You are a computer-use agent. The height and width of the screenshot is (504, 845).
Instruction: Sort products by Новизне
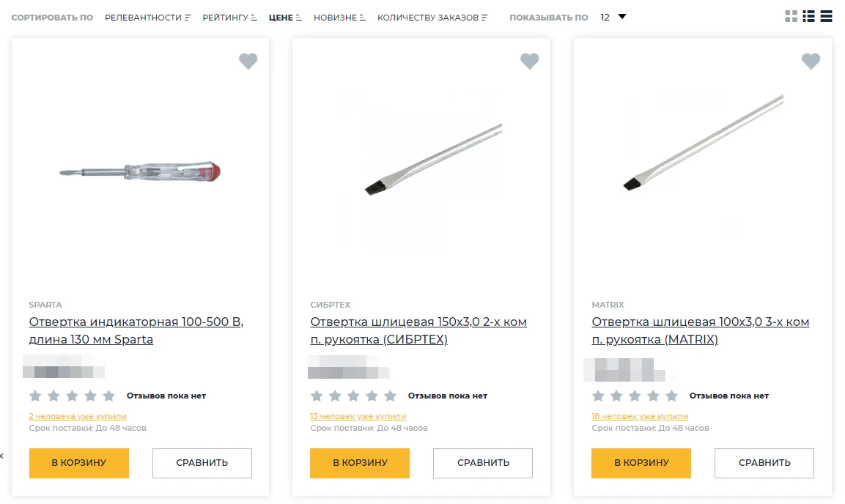click(339, 17)
